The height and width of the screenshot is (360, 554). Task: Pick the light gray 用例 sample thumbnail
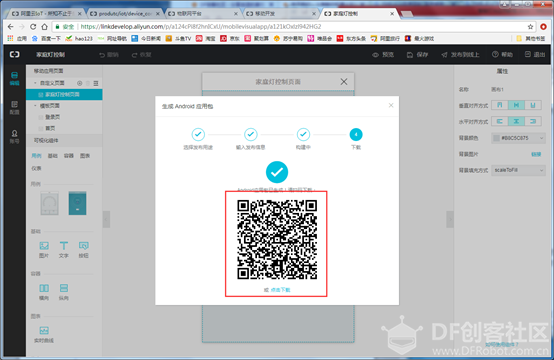tap(49, 203)
